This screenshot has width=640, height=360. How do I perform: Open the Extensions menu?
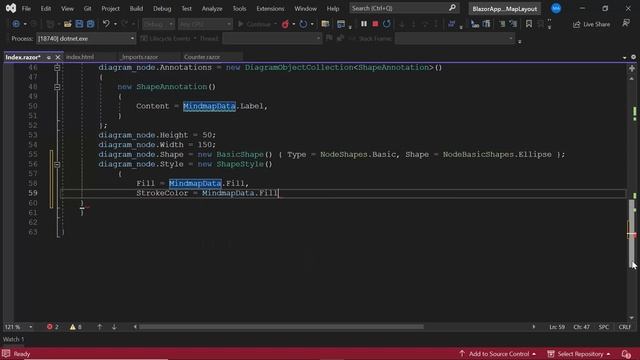click(270, 9)
